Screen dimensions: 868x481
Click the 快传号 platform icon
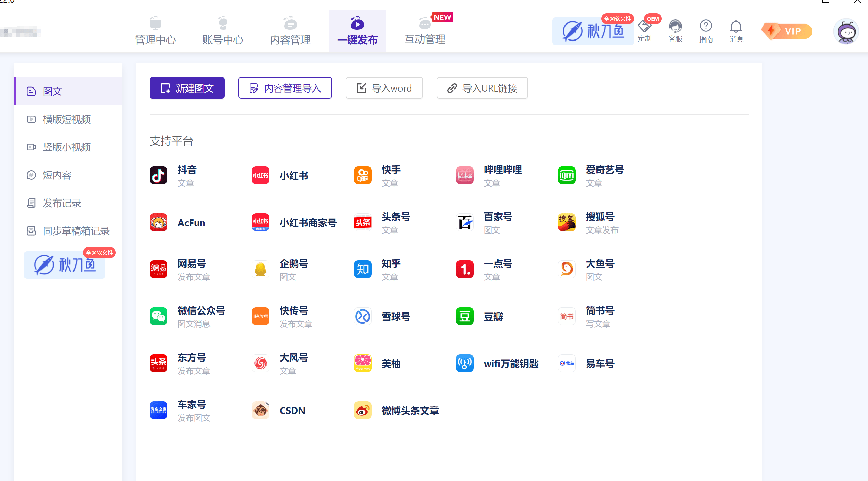tap(261, 317)
